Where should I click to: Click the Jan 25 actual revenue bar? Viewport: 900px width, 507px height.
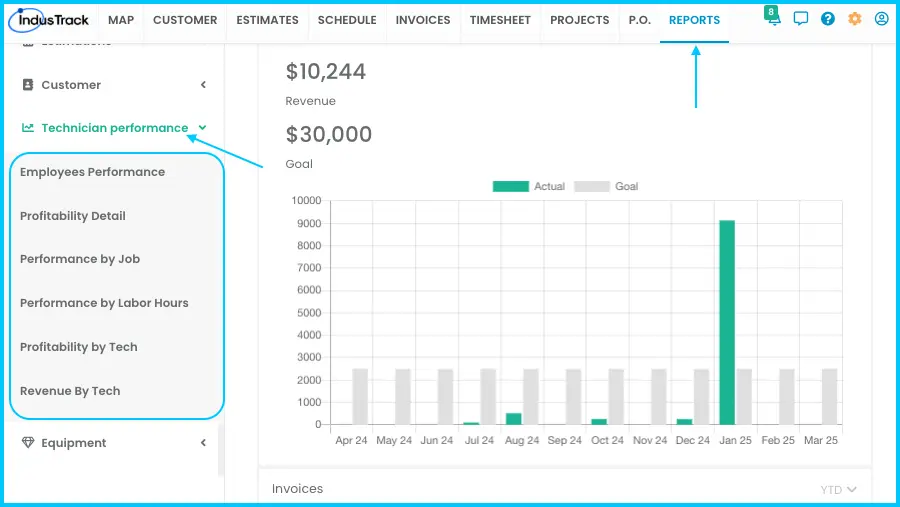click(727, 322)
